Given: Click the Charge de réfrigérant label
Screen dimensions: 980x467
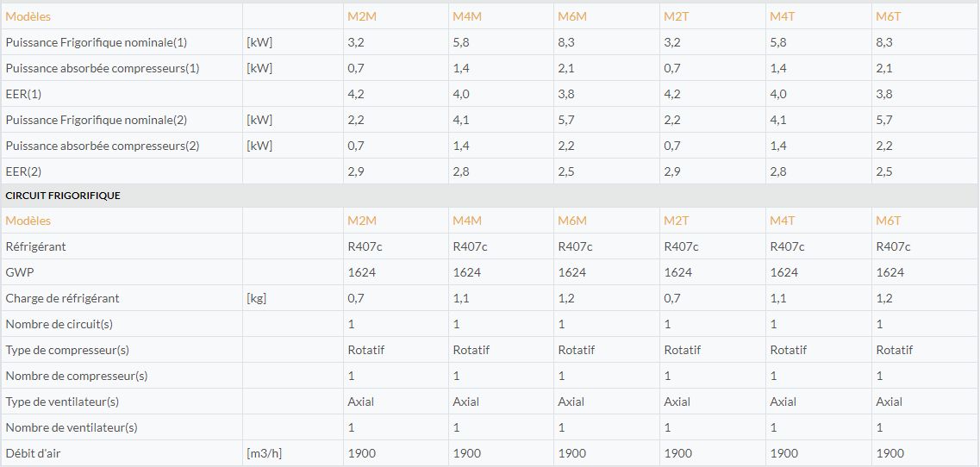Looking at the screenshot, I should [x=62, y=298].
